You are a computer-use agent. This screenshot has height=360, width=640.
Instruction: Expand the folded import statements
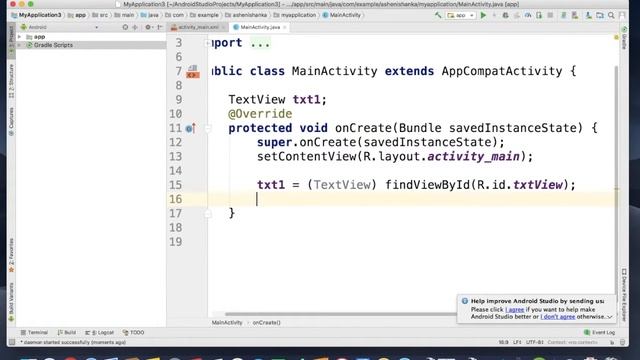tap(207, 43)
